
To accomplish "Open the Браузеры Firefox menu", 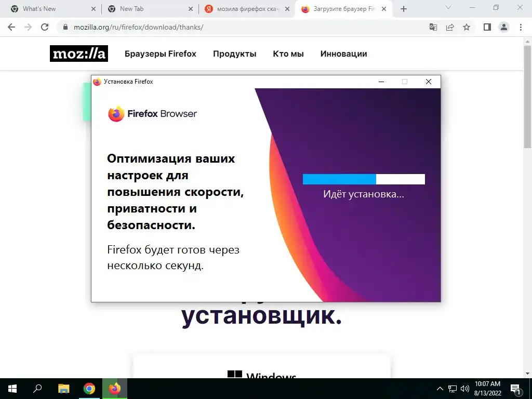I will coord(160,54).
